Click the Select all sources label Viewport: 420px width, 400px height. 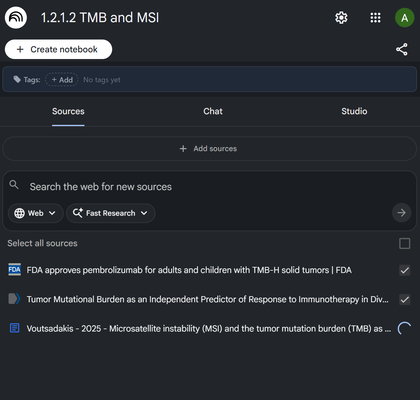click(42, 243)
